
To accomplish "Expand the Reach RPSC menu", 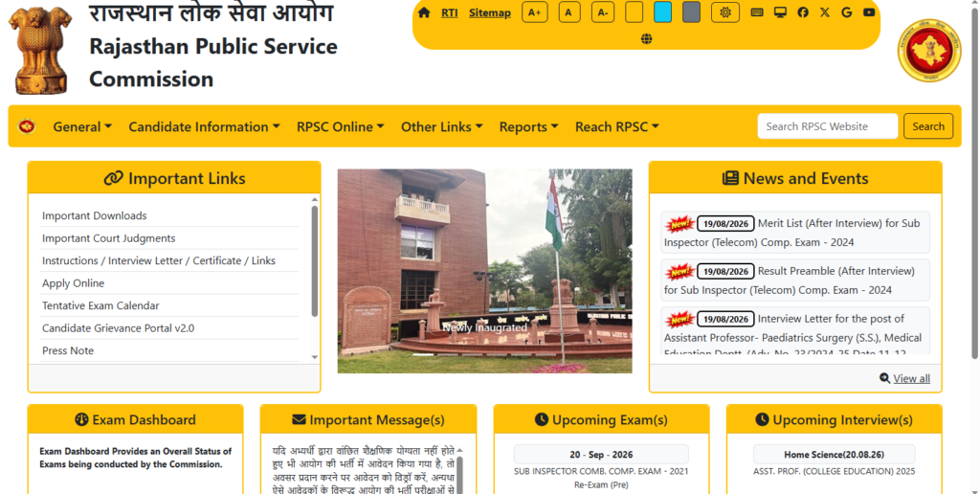I will click(617, 126).
